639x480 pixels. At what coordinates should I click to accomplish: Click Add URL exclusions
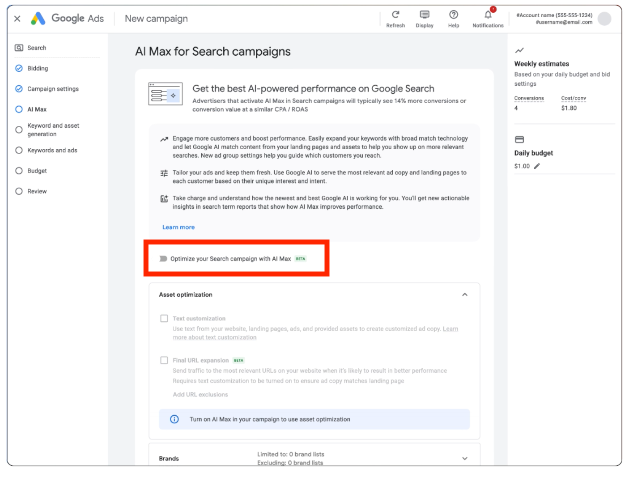[x=200, y=394]
